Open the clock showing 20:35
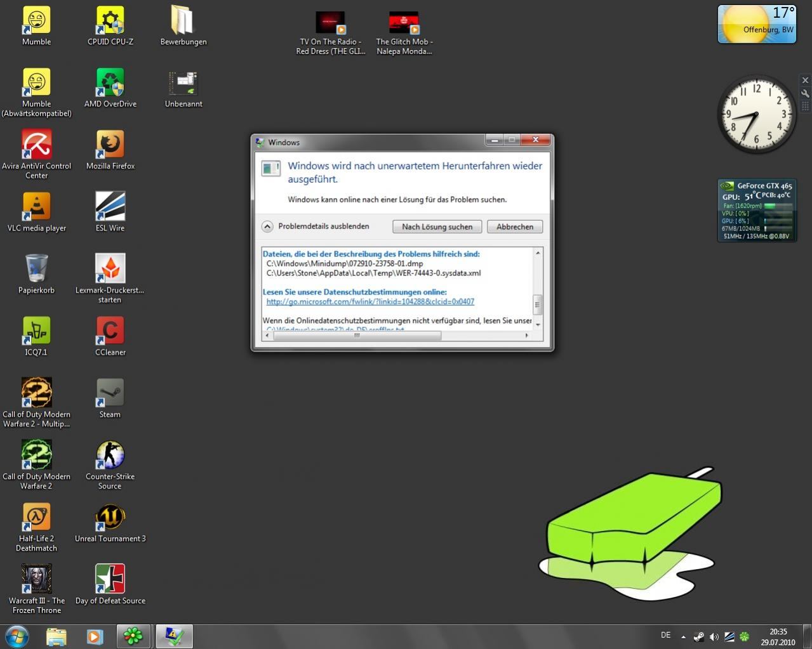Image resolution: width=812 pixels, height=649 pixels. click(x=778, y=637)
